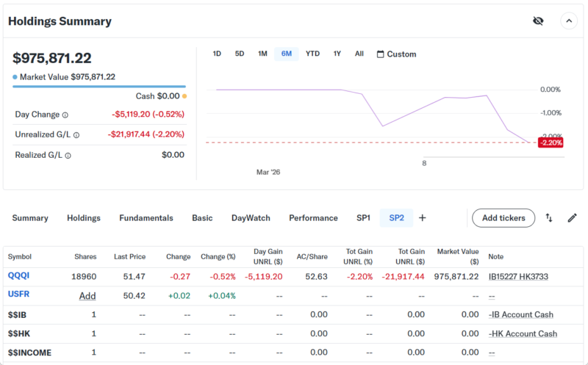
Task: Select the All chart range
Action: 359,54
